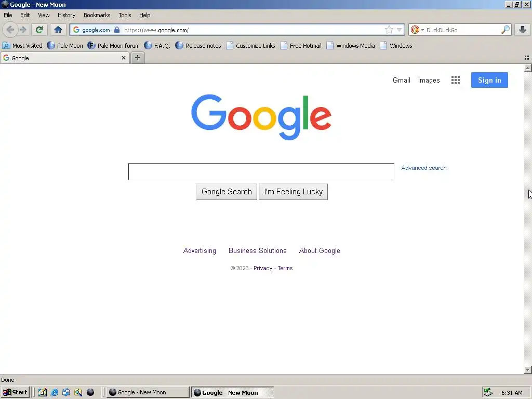Viewport: 532px width, 399px height.
Task: Click the padlock security icon in address bar
Action: point(117,30)
